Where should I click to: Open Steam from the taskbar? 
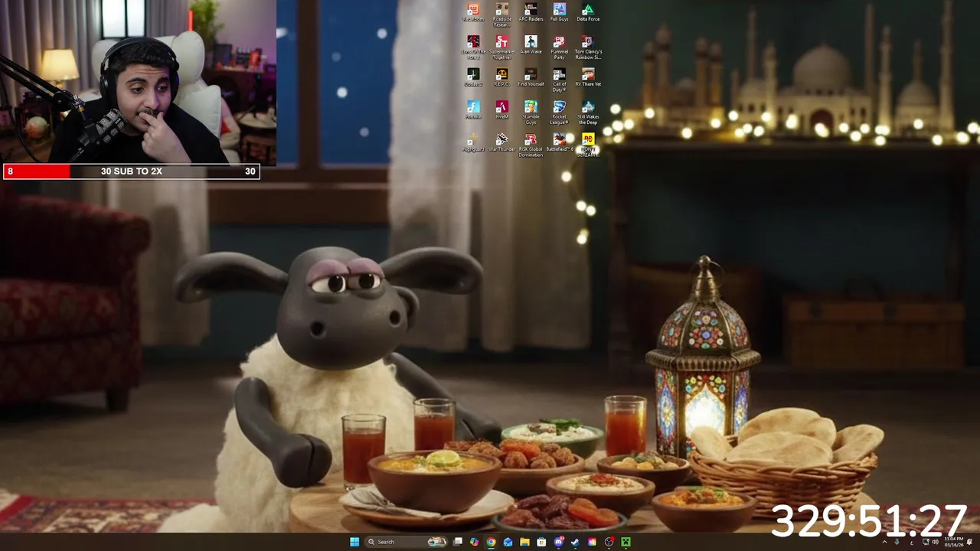tap(575, 542)
